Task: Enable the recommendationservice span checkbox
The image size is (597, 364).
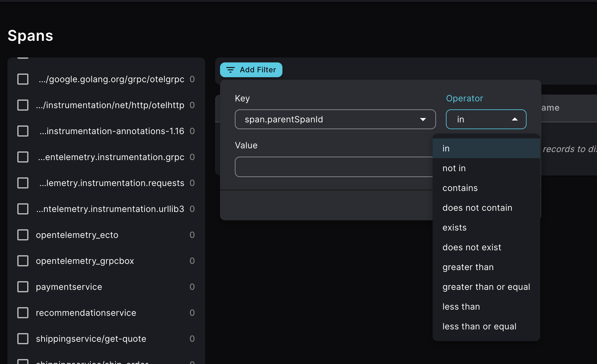Action: [x=23, y=313]
